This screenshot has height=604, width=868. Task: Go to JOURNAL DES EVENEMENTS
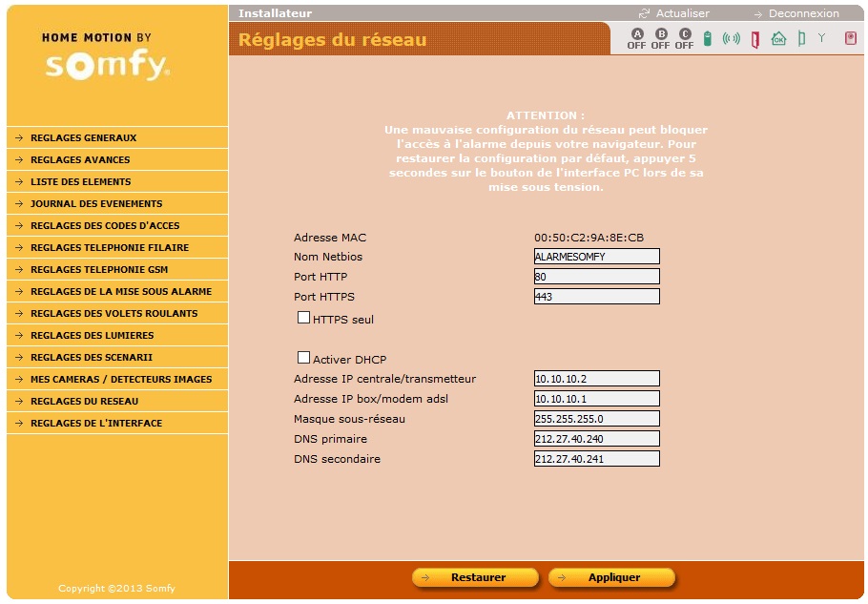pos(95,203)
